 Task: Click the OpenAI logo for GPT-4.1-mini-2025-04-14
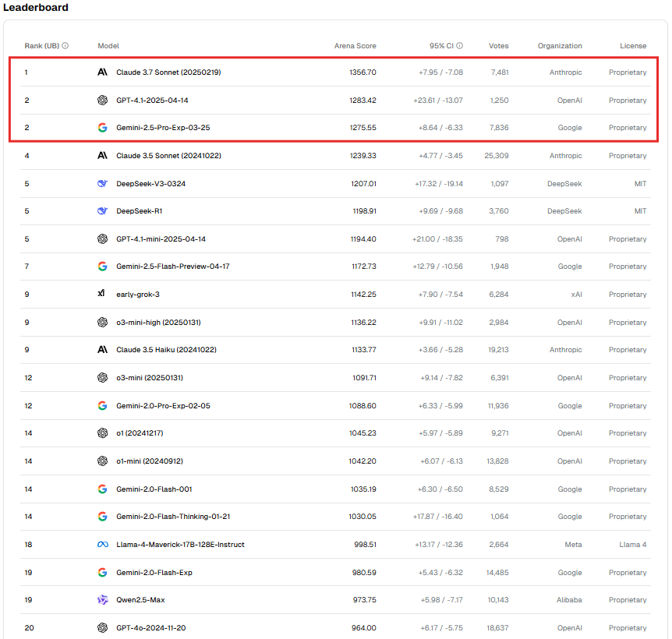coord(102,239)
